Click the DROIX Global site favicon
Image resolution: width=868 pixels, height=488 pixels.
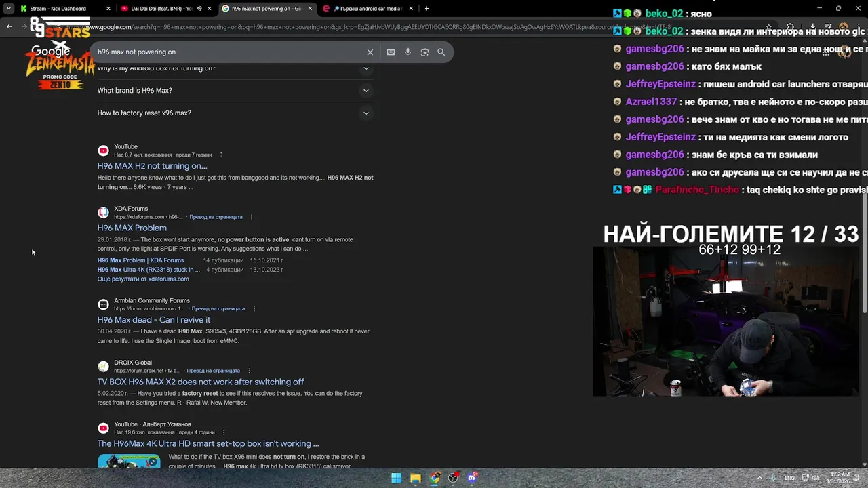click(x=103, y=367)
